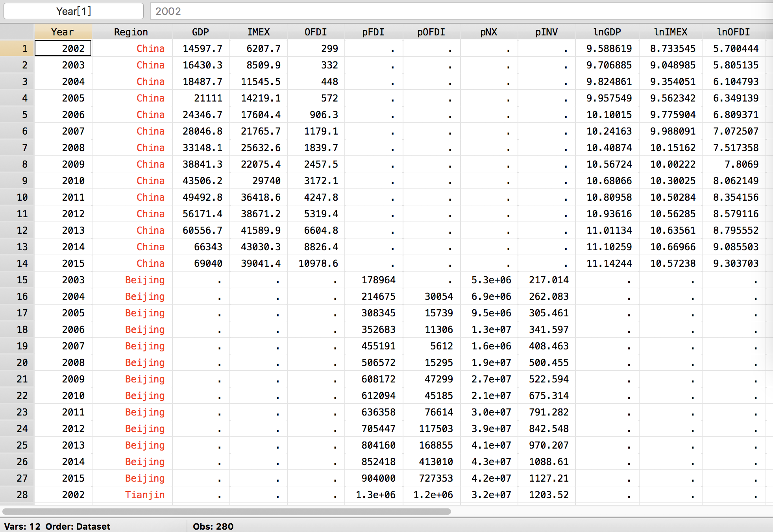Click the IMEX value 6207.7
Screen dimensions: 773x532
(x=263, y=48)
